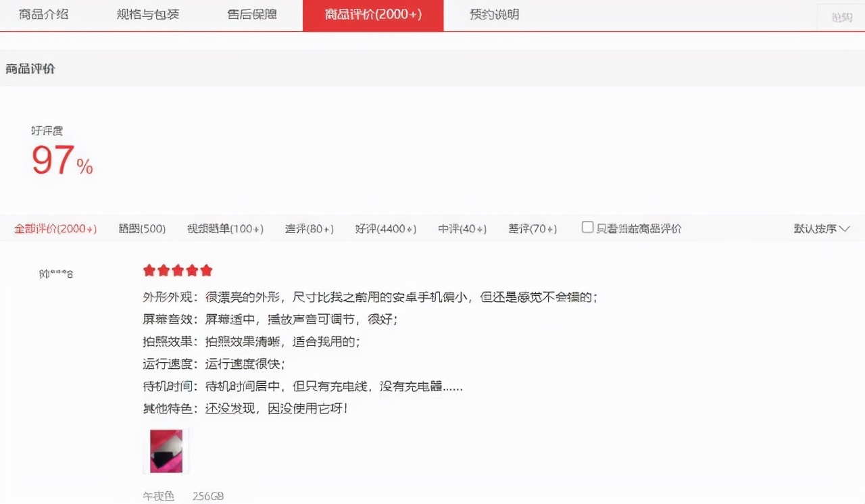Click the first red star rating icon

click(x=149, y=270)
